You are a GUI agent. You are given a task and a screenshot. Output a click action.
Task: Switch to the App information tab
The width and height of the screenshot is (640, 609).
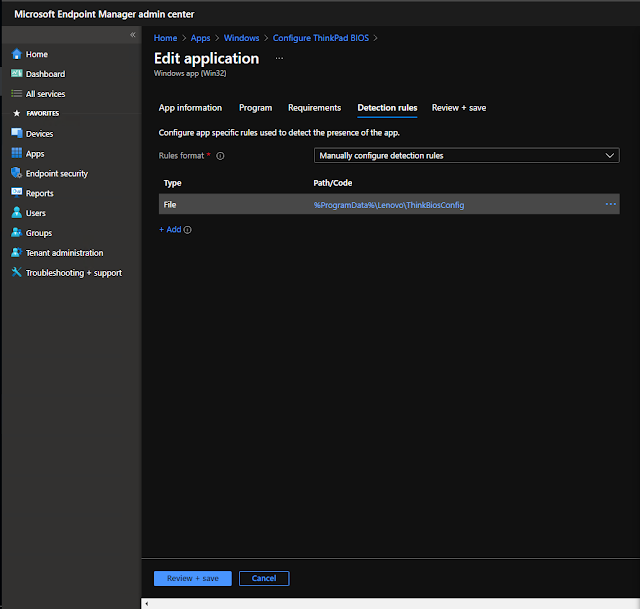click(x=190, y=108)
